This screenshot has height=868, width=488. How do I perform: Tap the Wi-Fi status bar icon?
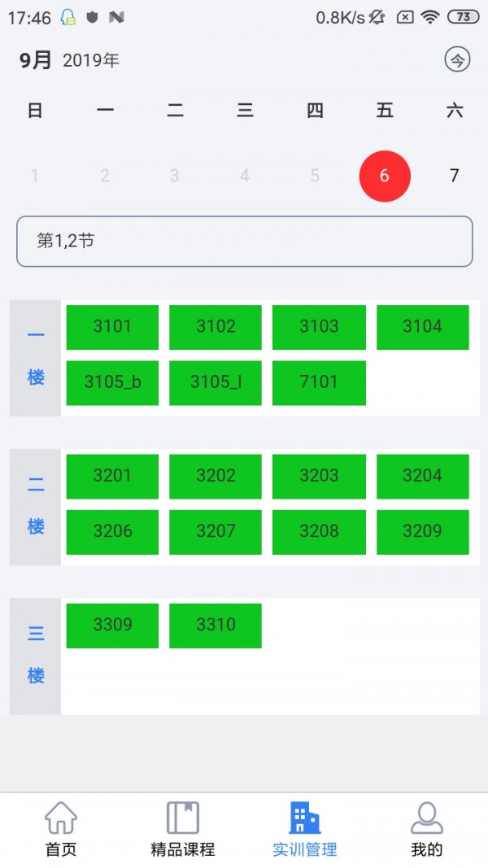tap(430, 17)
